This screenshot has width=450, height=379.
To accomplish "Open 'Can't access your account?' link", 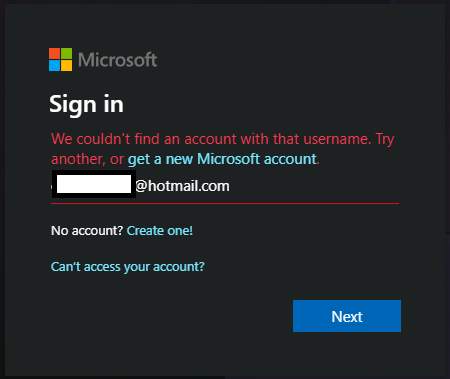I will 128,267.
